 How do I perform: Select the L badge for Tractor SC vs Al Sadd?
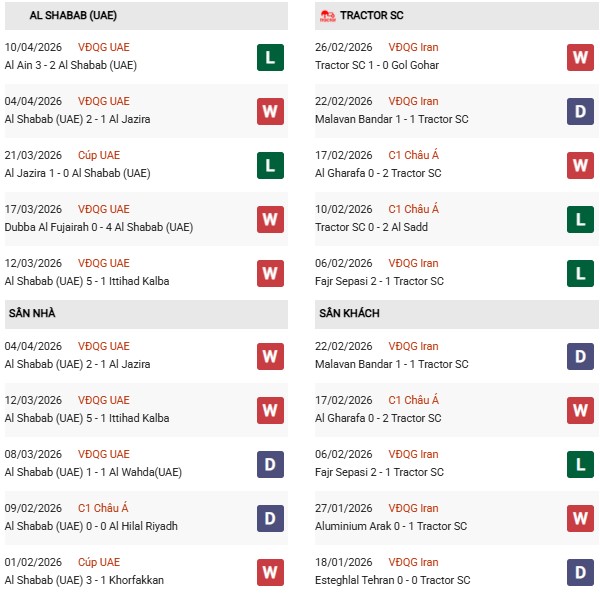point(580,219)
